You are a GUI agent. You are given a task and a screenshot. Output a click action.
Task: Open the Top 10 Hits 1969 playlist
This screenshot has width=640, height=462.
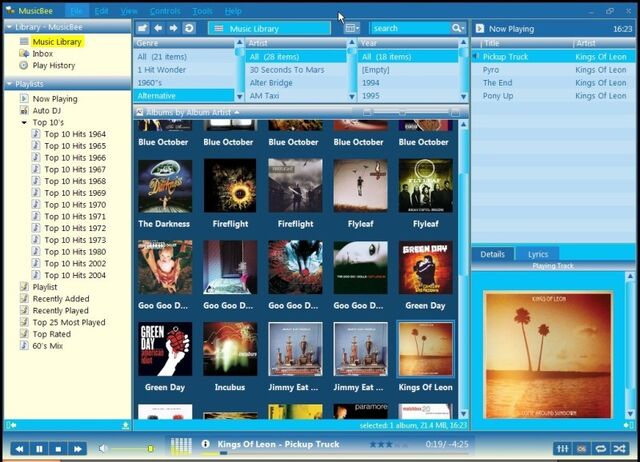coord(75,193)
